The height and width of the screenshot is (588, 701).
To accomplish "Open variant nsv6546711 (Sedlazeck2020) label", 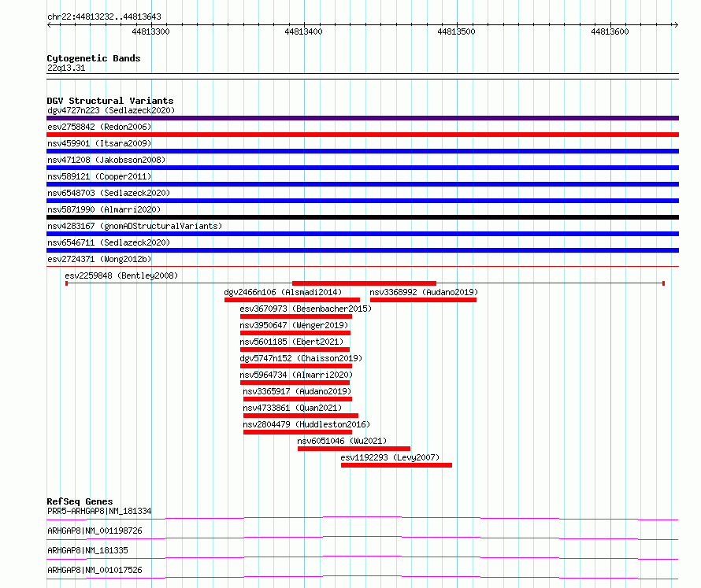I will pos(109,242).
